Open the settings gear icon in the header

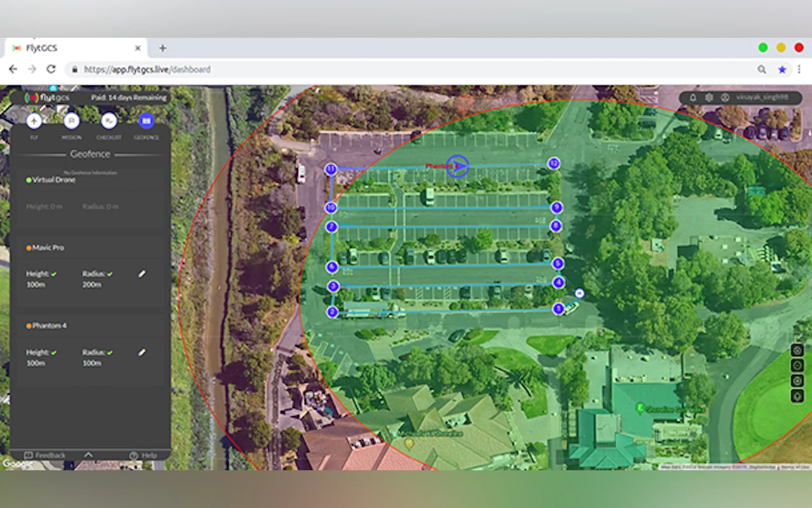[709, 98]
